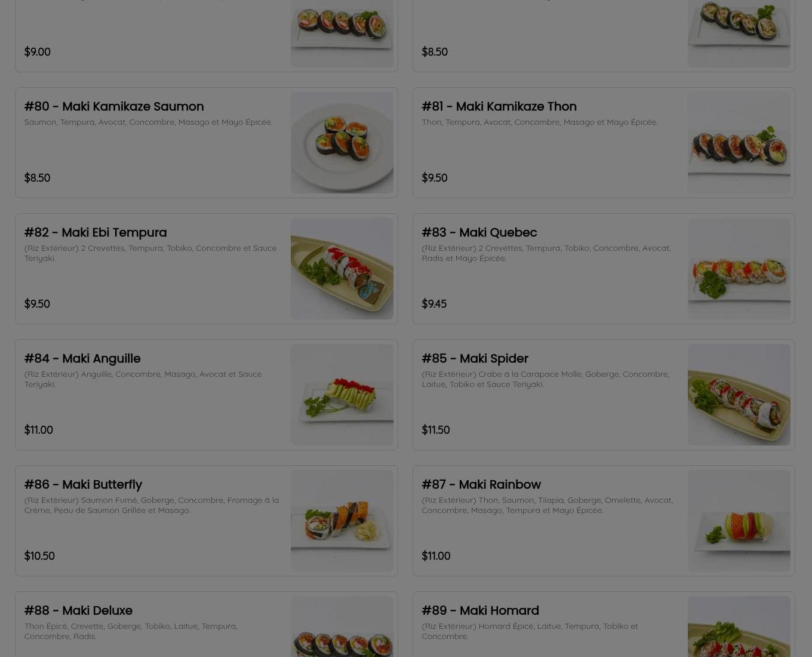Select the #85 - Maki Spider title
This screenshot has width=812, height=657.
click(x=475, y=358)
